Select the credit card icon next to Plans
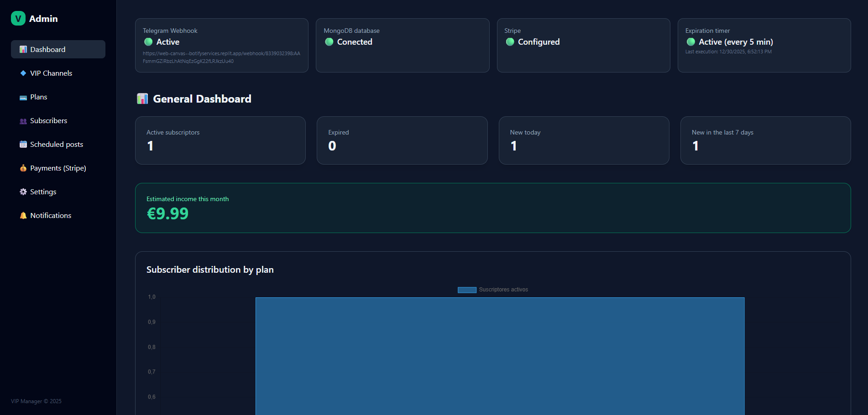The image size is (868, 415). (x=23, y=97)
